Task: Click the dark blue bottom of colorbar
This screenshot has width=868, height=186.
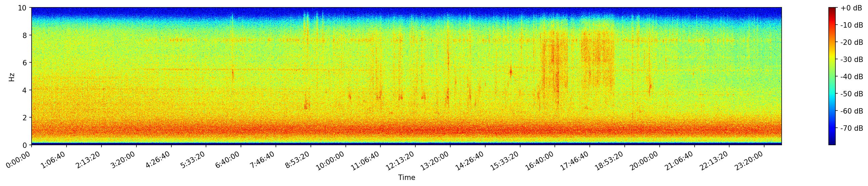Action: pyautogui.click(x=832, y=143)
